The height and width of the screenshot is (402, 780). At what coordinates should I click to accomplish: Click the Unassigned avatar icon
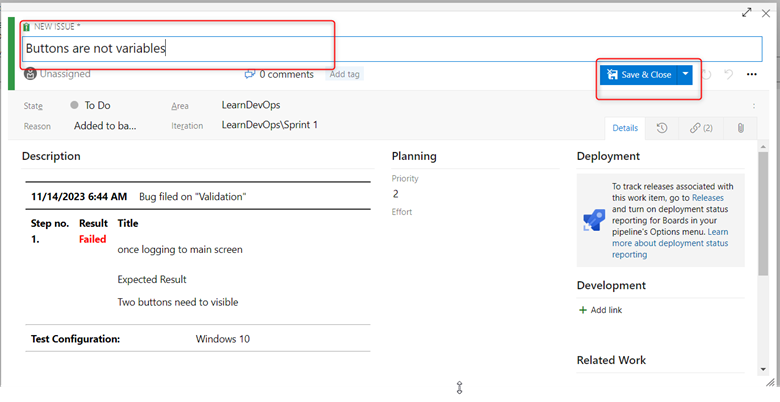[x=31, y=74]
